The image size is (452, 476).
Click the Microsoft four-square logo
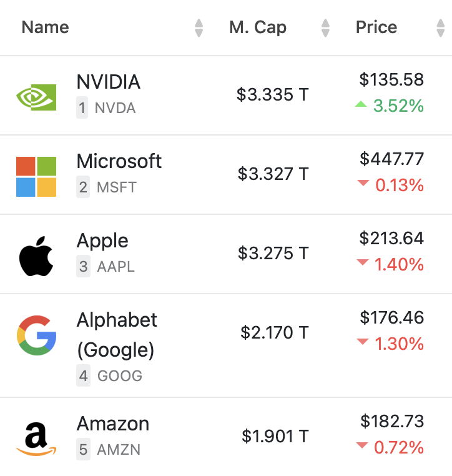(x=36, y=177)
